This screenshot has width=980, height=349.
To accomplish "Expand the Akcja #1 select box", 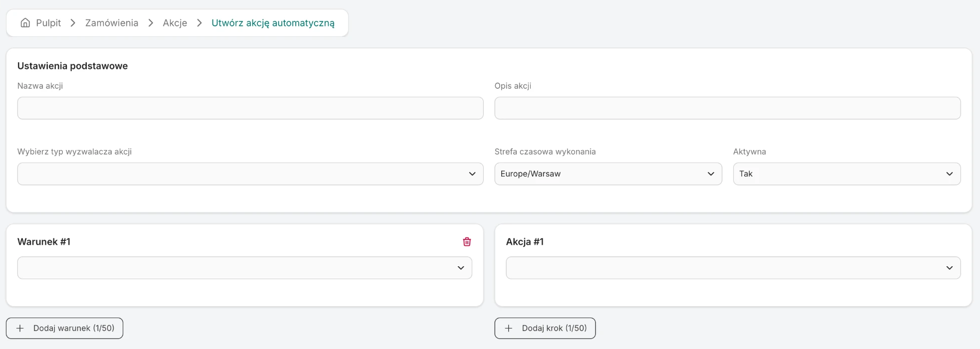I will pyautogui.click(x=733, y=268).
